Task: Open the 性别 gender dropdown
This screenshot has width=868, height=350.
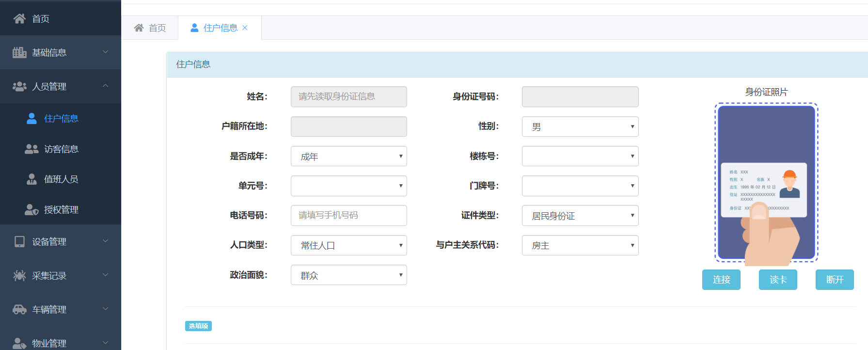Action: (580, 127)
